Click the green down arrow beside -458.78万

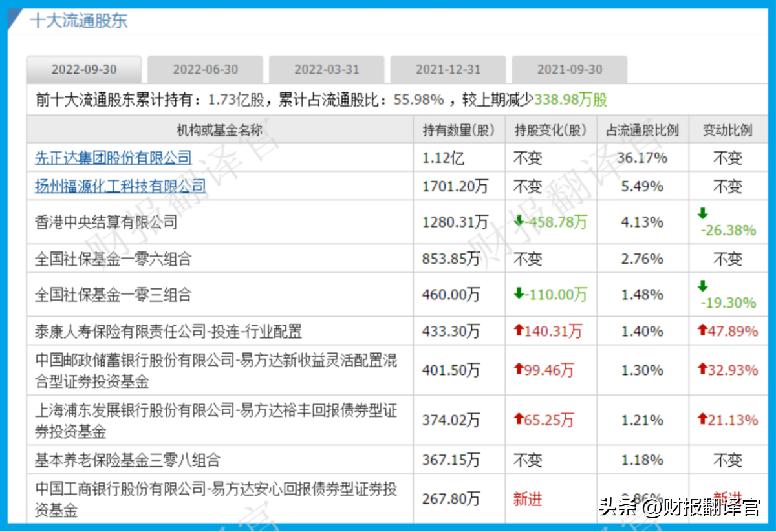click(x=519, y=221)
